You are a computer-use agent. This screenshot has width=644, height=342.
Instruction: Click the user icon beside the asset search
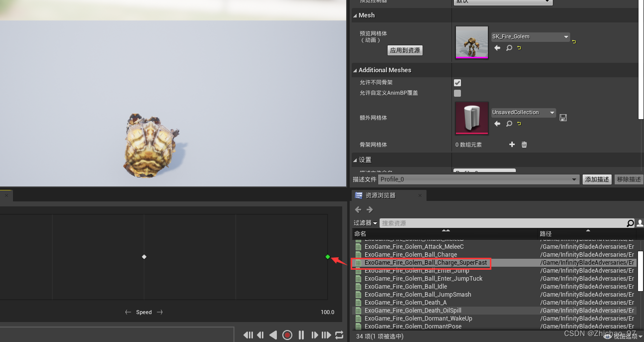pos(640,223)
